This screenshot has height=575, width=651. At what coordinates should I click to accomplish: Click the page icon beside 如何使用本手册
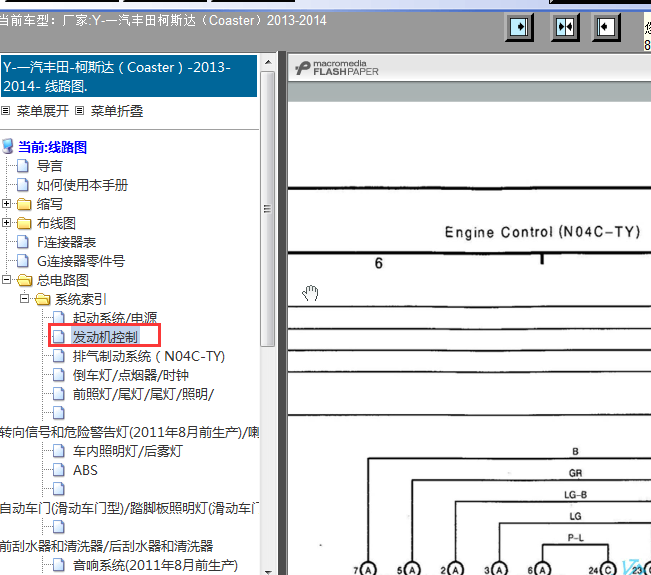tap(23, 185)
